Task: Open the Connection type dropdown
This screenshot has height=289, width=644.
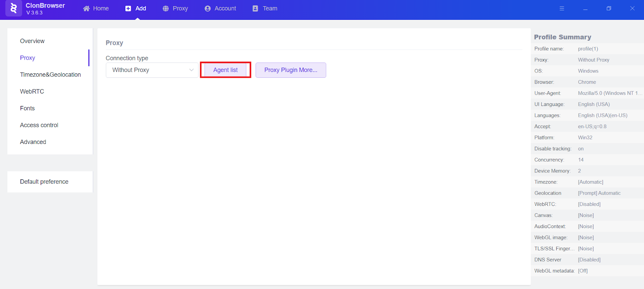Action: [x=152, y=70]
